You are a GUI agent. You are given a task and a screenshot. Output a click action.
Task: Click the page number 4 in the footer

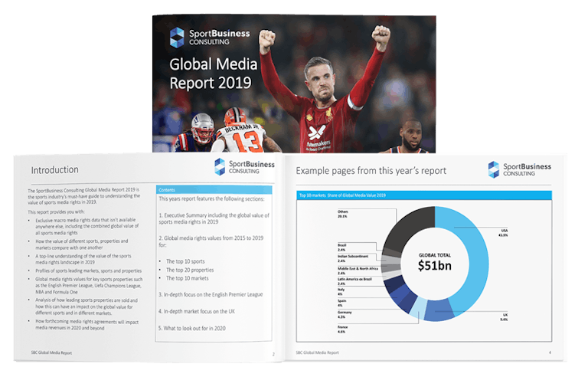(x=550, y=352)
